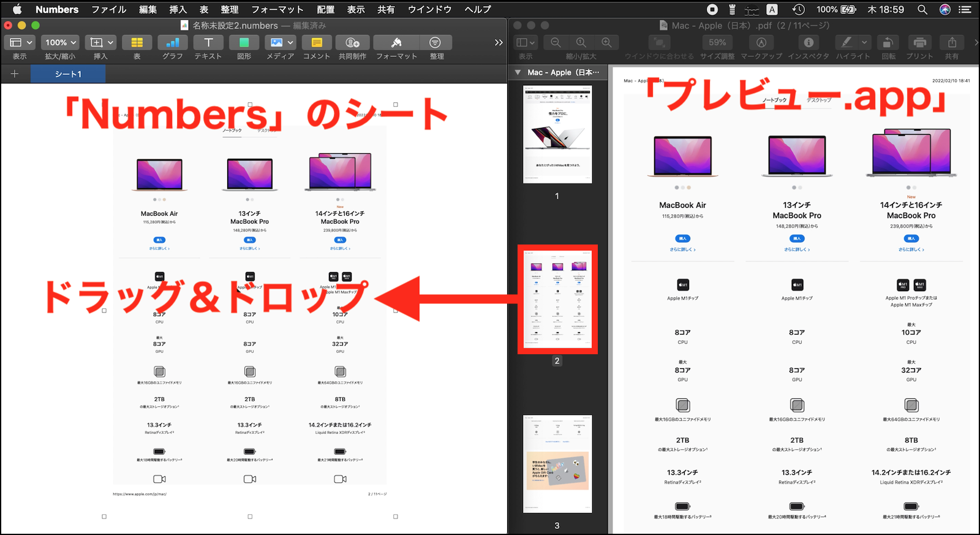This screenshot has height=535, width=980.
Task: Toggle the Preview markup toolbar
Action: (761, 42)
